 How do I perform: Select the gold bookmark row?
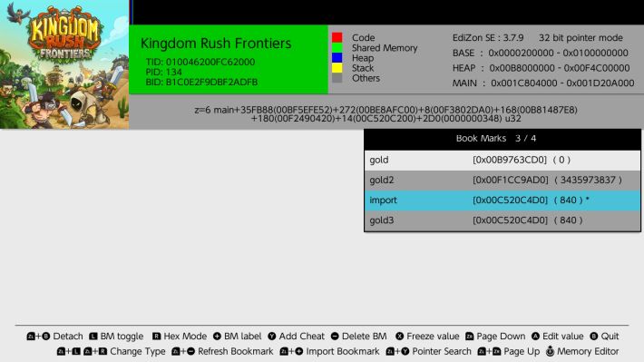pyautogui.click(x=503, y=160)
